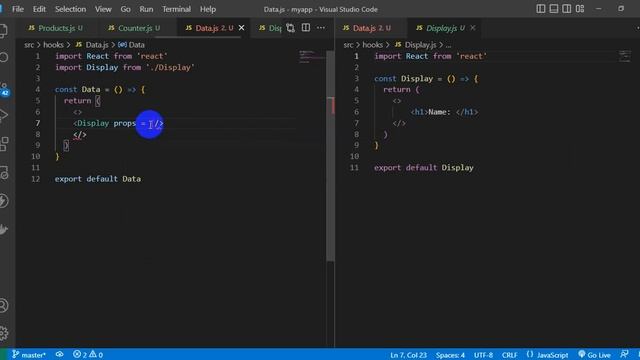
Task: Open the File menu
Action: tap(18, 9)
